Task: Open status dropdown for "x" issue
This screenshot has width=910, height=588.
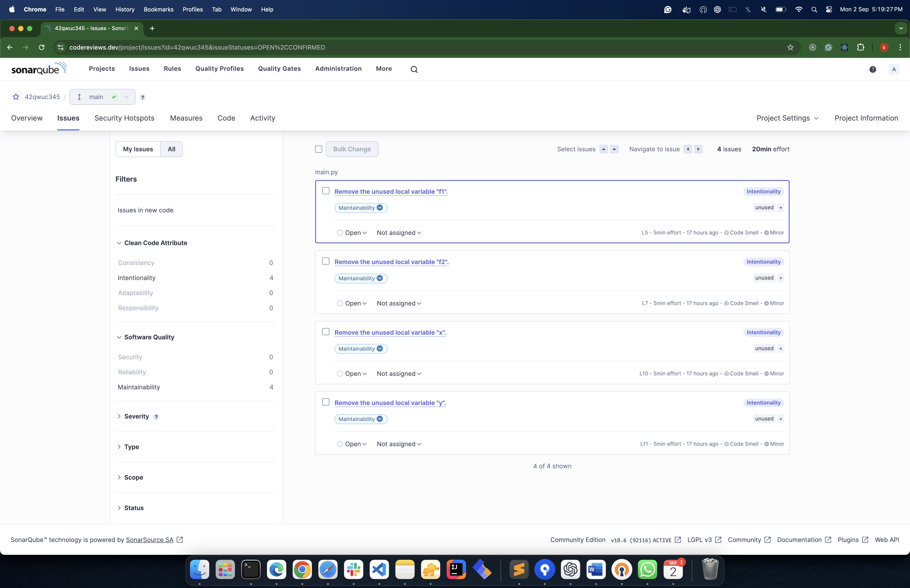Action: (x=352, y=374)
